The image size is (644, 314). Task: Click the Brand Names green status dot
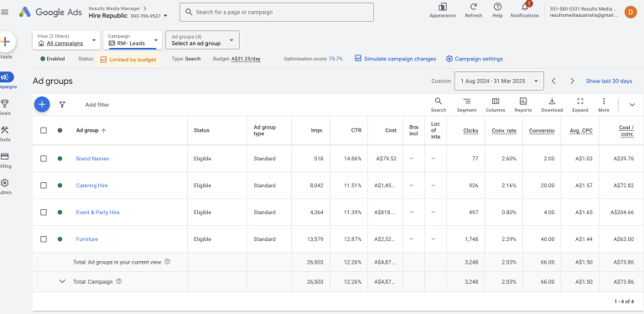pos(60,159)
